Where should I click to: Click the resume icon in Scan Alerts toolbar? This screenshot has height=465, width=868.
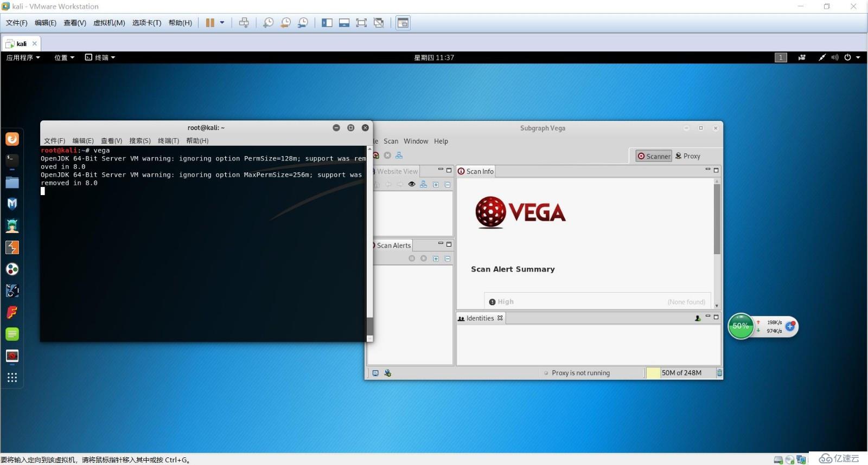424,259
